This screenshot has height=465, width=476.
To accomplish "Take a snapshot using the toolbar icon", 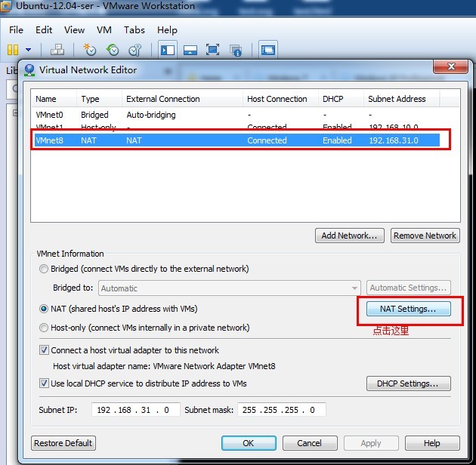I will (90, 49).
